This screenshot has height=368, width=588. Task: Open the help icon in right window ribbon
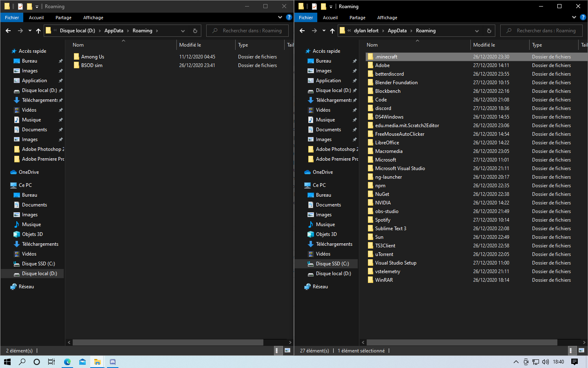[583, 17]
